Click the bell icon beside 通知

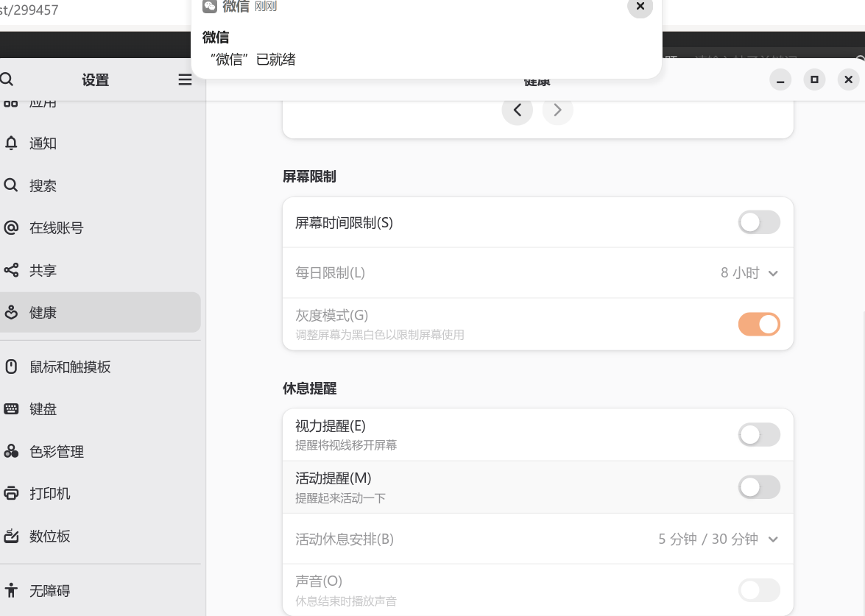(x=11, y=144)
